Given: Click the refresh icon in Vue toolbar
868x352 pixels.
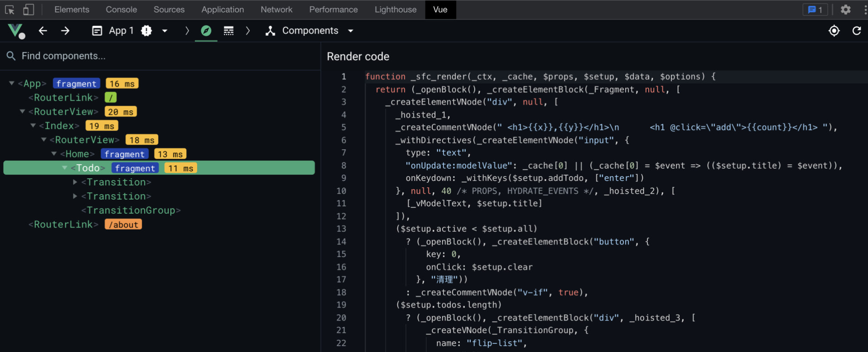Looking at the screenshot, I should click(x=857, y=31).
